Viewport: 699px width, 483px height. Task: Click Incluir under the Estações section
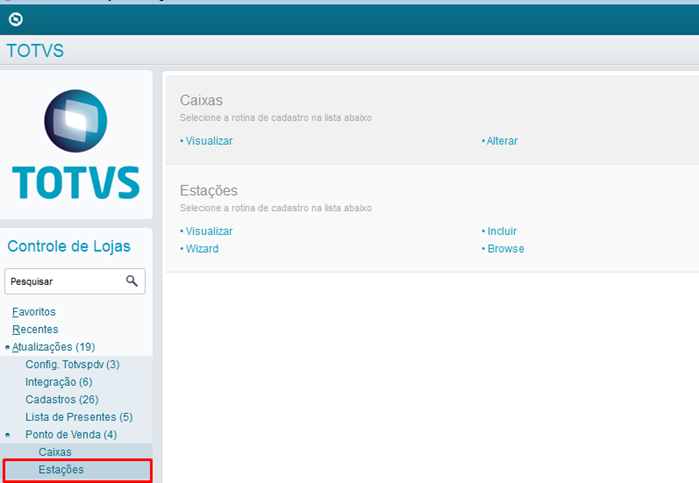pyautogui.click(x=502, y=231)
